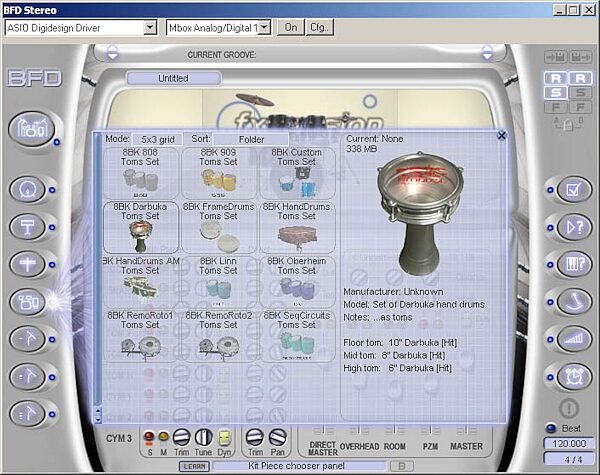The width and height of the screenshot is (600, 475).
Task: Select the Untitled kit tab
Action: click(173, 78)
